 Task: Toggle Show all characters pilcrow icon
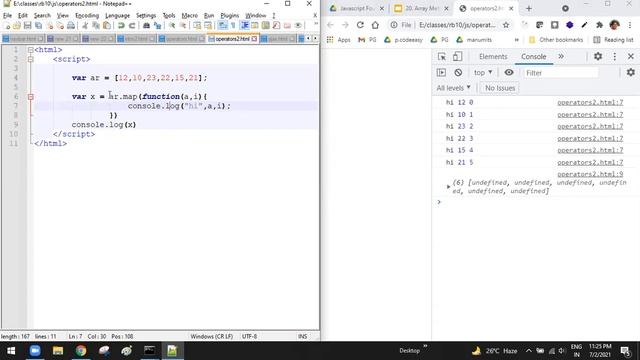pyautogui.click(x=233, y=26)
